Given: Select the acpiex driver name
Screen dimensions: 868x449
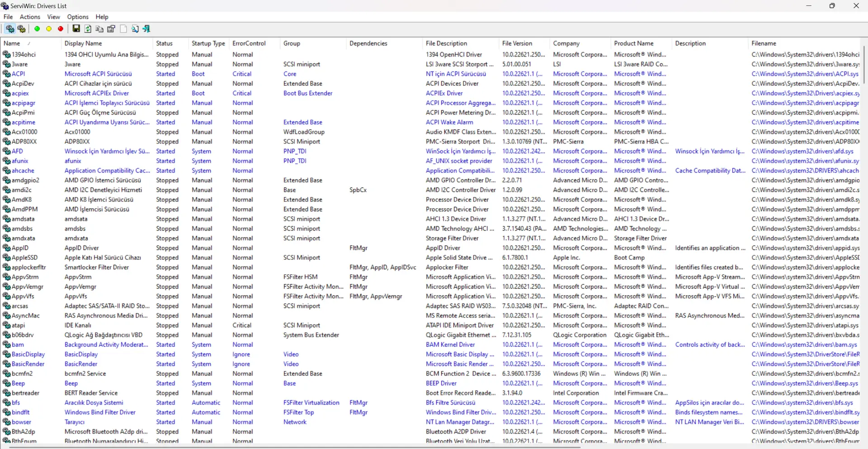Looking at the screenshot, I should tap(20, 94).
